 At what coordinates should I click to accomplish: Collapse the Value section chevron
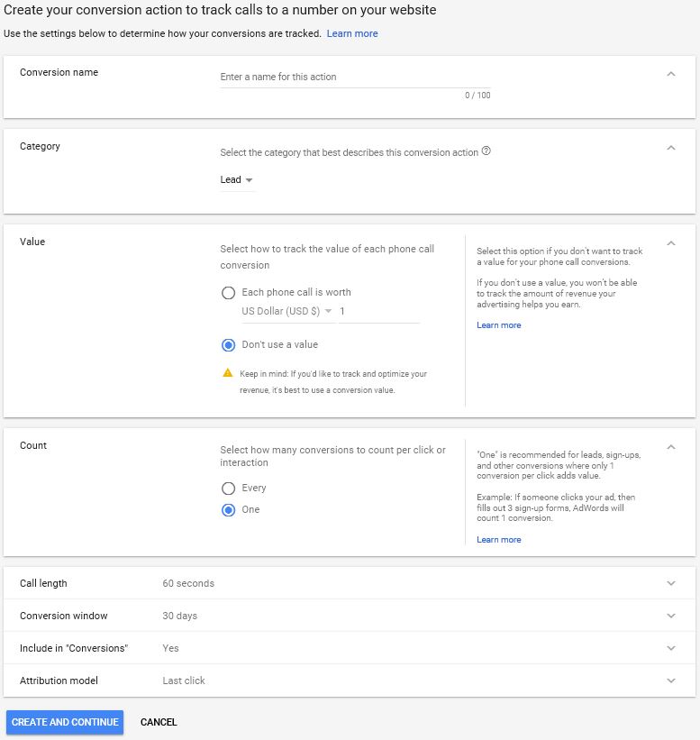coord(671,243)
